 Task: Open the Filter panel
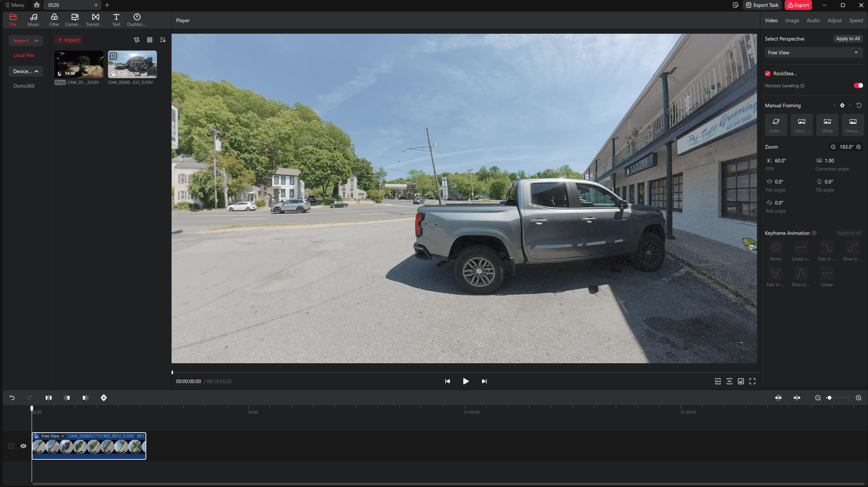click(54, 20)
